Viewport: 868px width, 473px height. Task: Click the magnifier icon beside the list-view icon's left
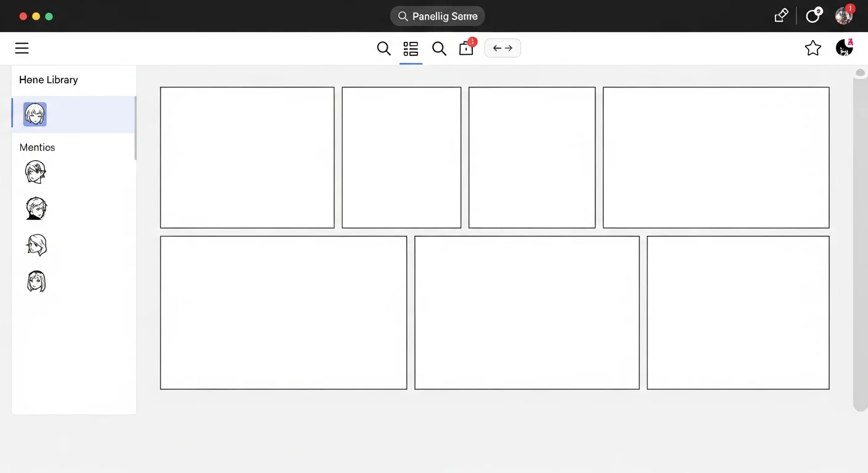point(383,49)
